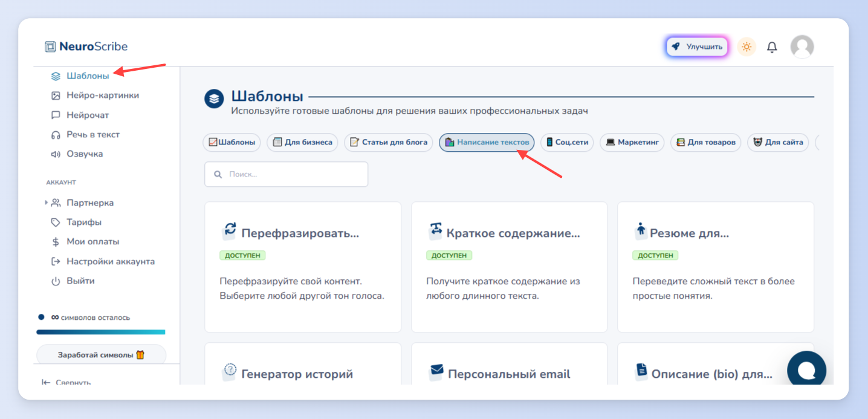
Task: Open the Описание (bio) template
Action: [716, 363]
